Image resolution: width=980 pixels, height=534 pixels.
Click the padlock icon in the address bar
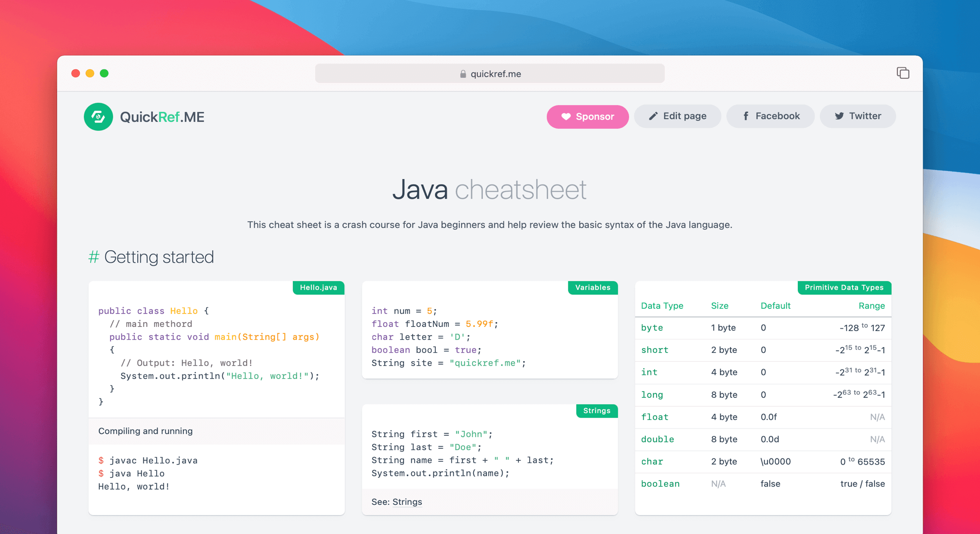tap(462, 73)
